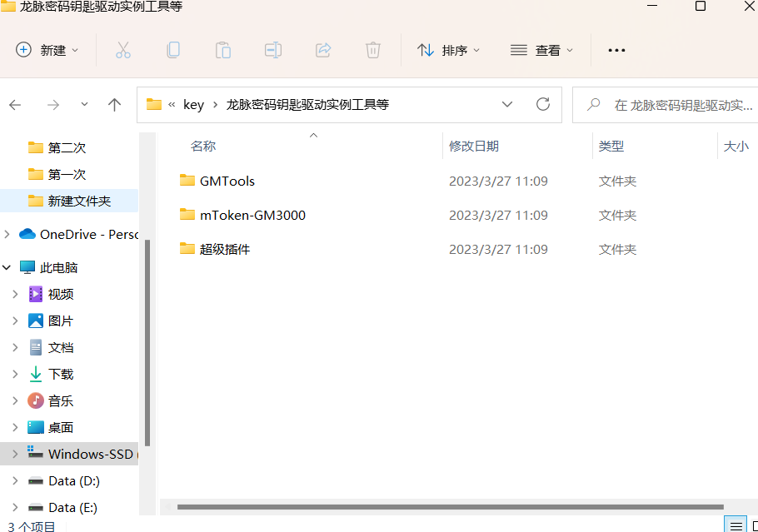Open 桌面 in navigation pane
This screenshot has height=532, width=758.
pyautogui.click(x=61, y=428)
